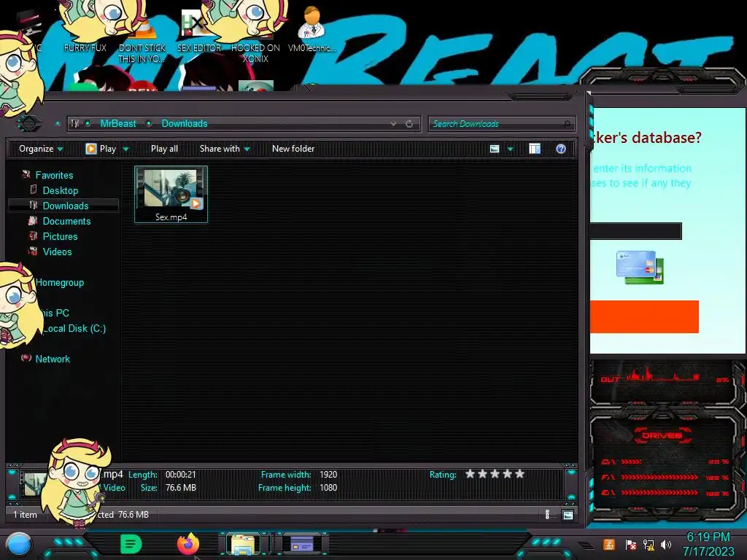
Task: Click the File Explorer taskbar icon
Action: click(243, 544)
